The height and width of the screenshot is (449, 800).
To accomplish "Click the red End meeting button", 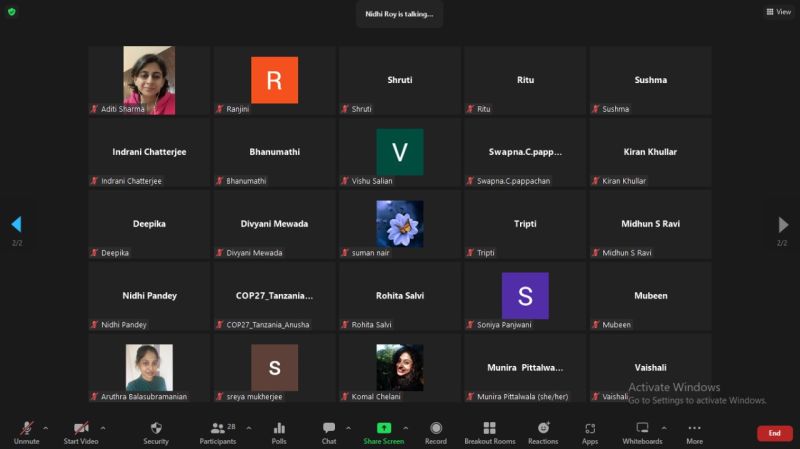I will [x=774, y=433].
